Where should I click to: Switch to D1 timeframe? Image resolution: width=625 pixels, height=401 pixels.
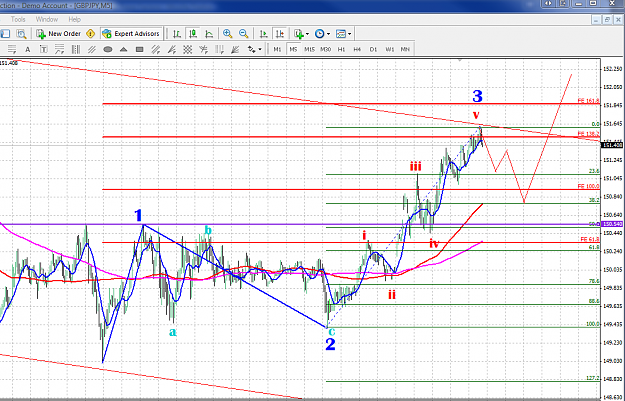[373, 49]
